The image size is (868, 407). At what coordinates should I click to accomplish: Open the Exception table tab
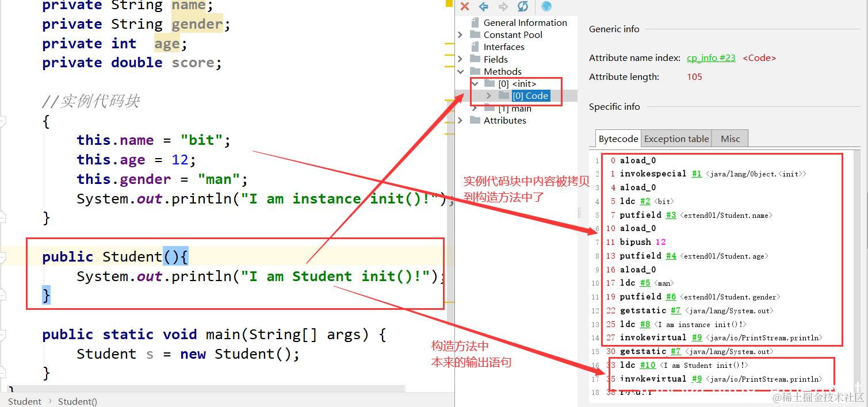[676, 139]
